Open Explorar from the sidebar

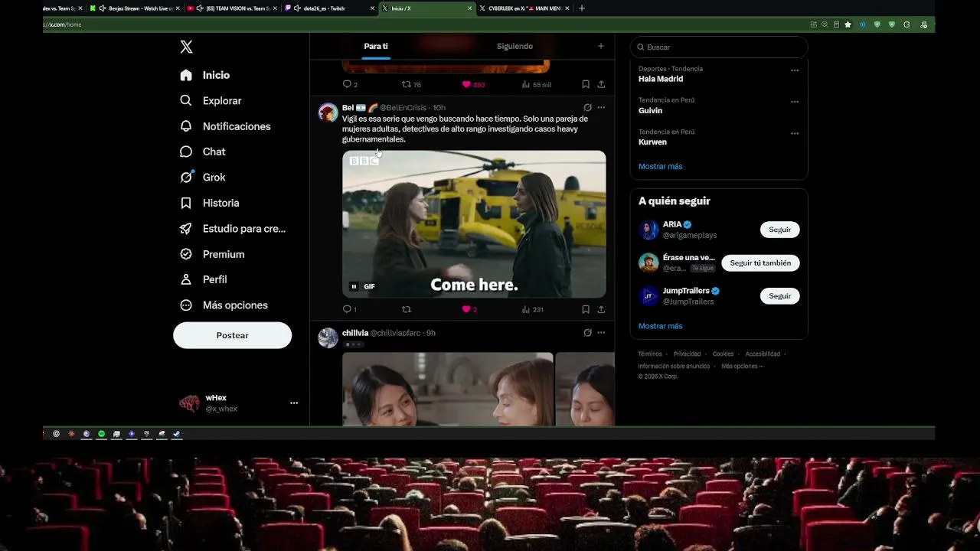point(211,100)
